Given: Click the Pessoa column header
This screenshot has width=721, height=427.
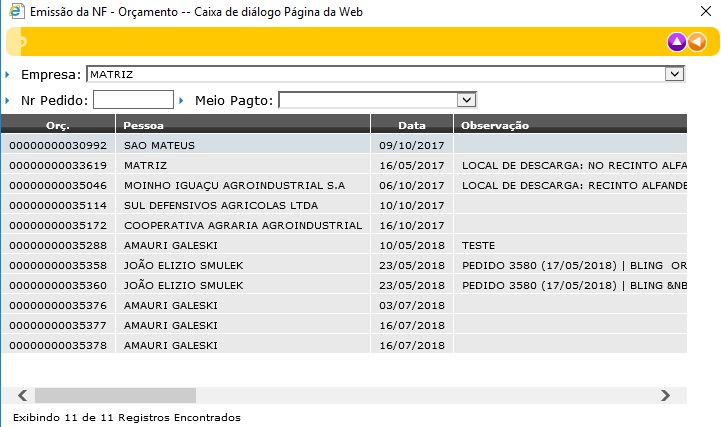Looking at the screenshot, I should point(143,125).
